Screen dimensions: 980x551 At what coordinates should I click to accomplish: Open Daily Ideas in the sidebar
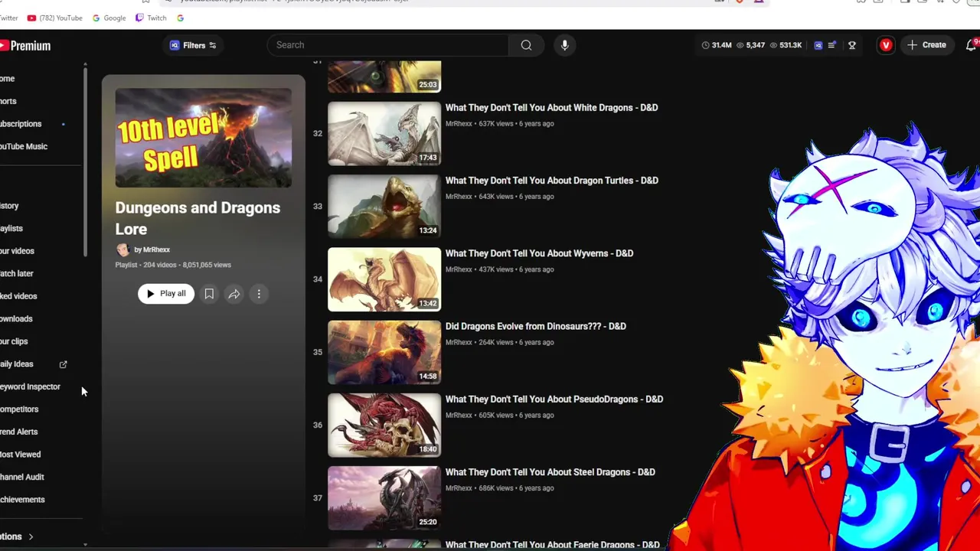17,364
